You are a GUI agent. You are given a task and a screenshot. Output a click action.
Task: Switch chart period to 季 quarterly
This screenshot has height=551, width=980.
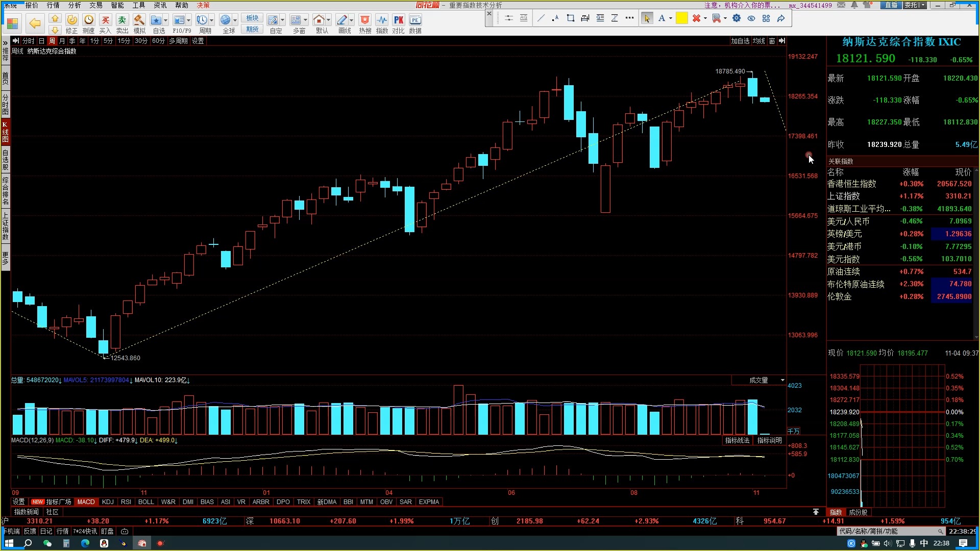(72, 41)
